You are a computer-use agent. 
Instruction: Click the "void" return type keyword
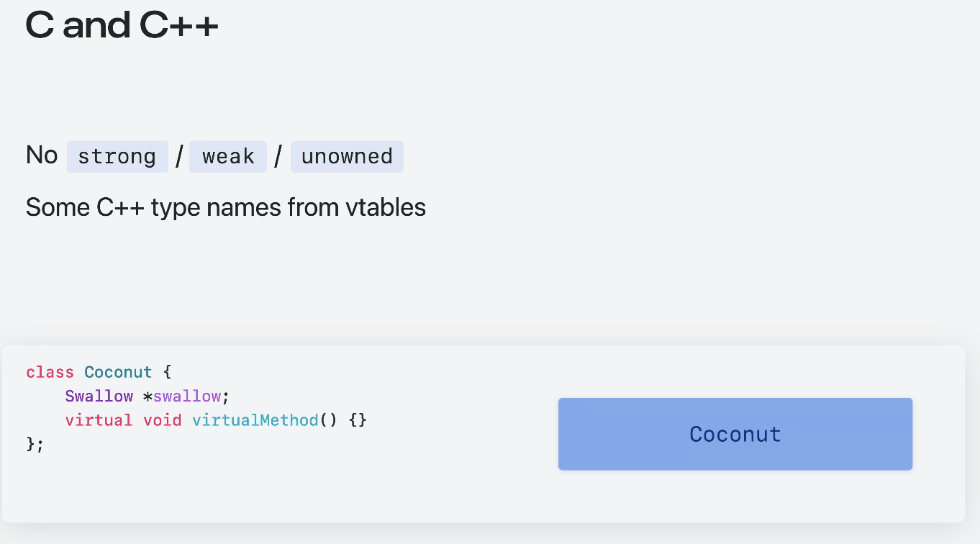(x=162, y=420)
